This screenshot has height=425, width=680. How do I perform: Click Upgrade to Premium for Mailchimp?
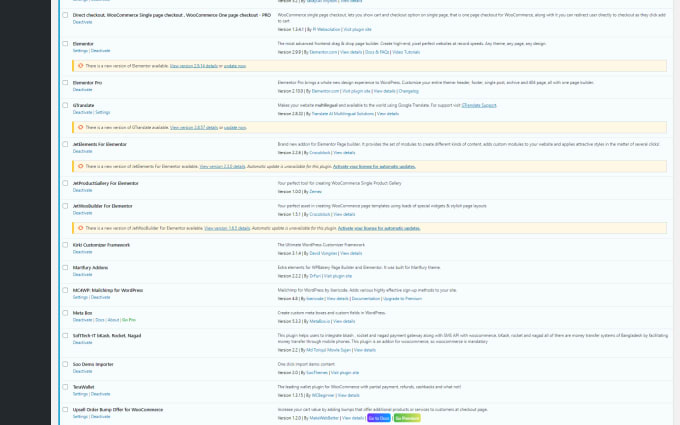(x=402, y=299)
